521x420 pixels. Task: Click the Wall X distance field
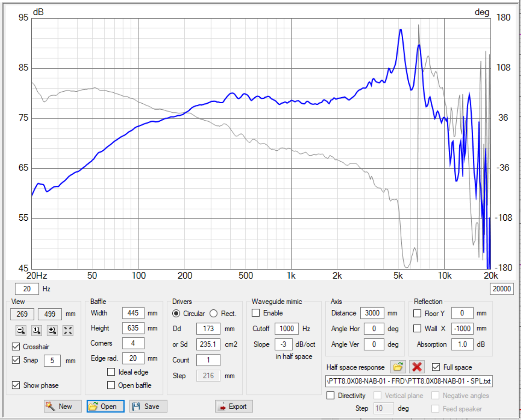462,328
